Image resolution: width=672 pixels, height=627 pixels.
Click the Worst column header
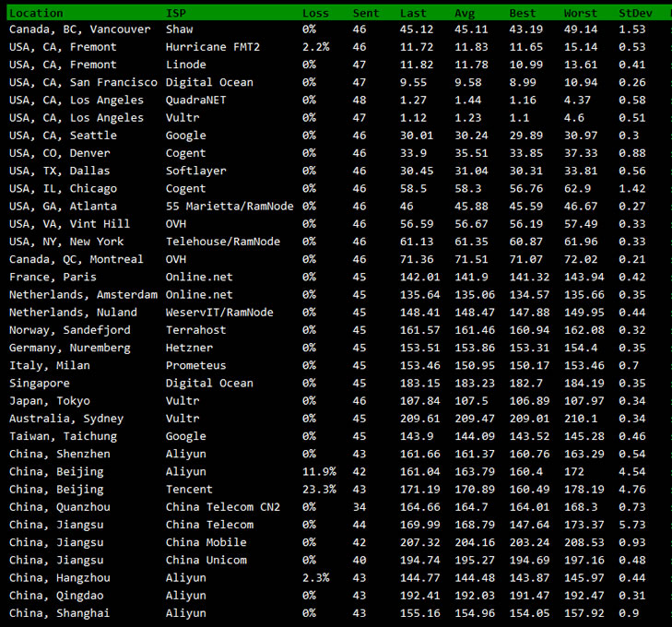coord(581,13)
